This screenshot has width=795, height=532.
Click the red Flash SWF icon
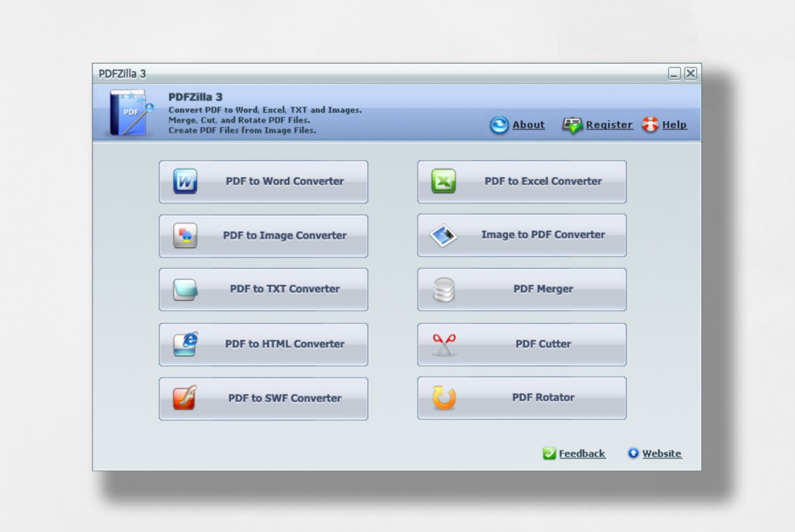[x=185, y=398]
